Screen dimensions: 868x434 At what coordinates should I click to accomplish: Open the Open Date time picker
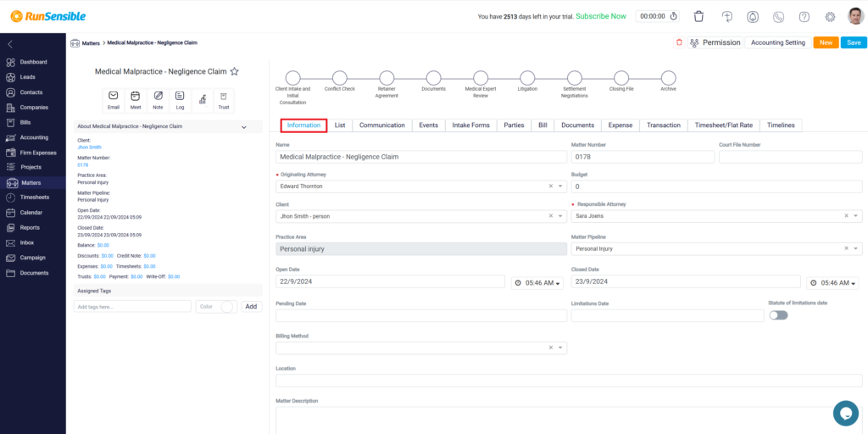537,283
